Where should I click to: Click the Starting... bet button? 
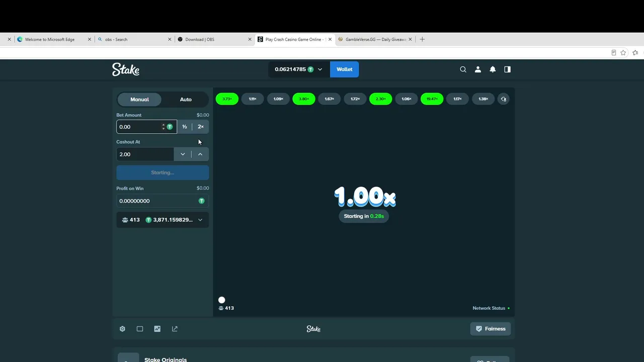pos(163,172)
